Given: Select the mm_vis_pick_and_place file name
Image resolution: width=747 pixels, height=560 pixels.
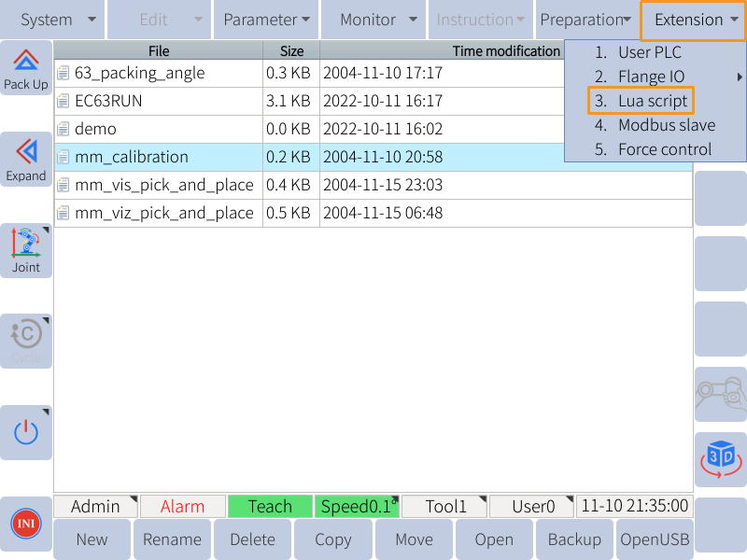Looking at the screenshot, I should 164,185.
